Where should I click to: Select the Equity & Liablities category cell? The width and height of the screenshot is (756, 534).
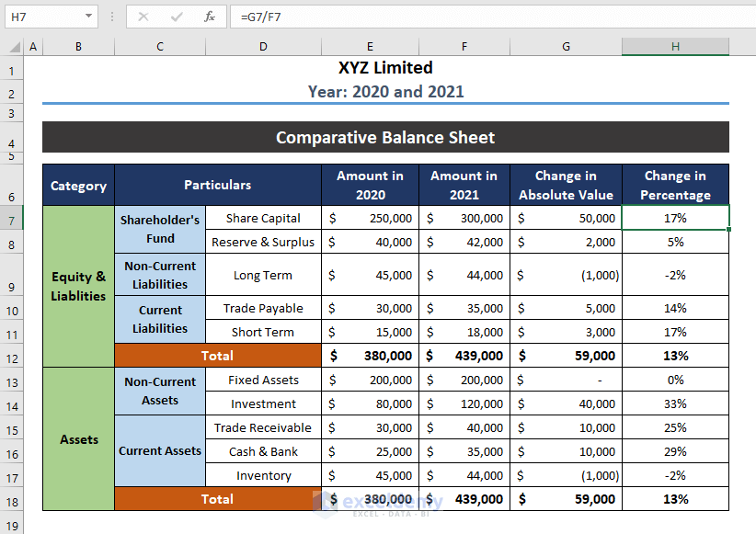pos(78,287)
